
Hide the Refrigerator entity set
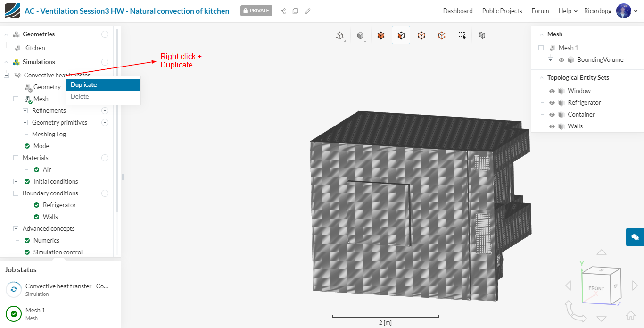(552, 103)
